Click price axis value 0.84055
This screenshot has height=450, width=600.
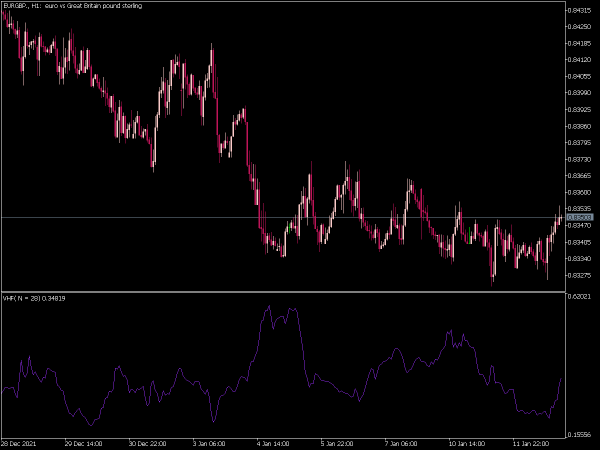[x=579, y=77]
